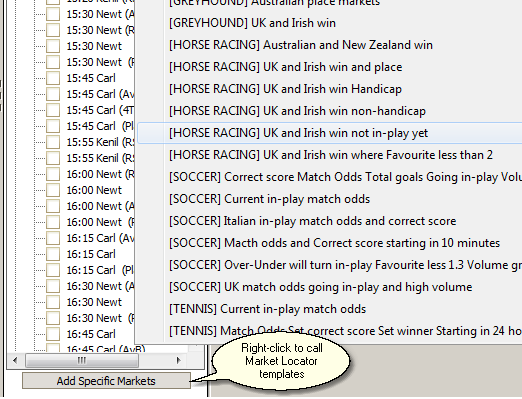Choose HORSE RACING UK and Irish win non-handicap
The height and width of the screenshot is (399, 522).
tap(297, 111)
